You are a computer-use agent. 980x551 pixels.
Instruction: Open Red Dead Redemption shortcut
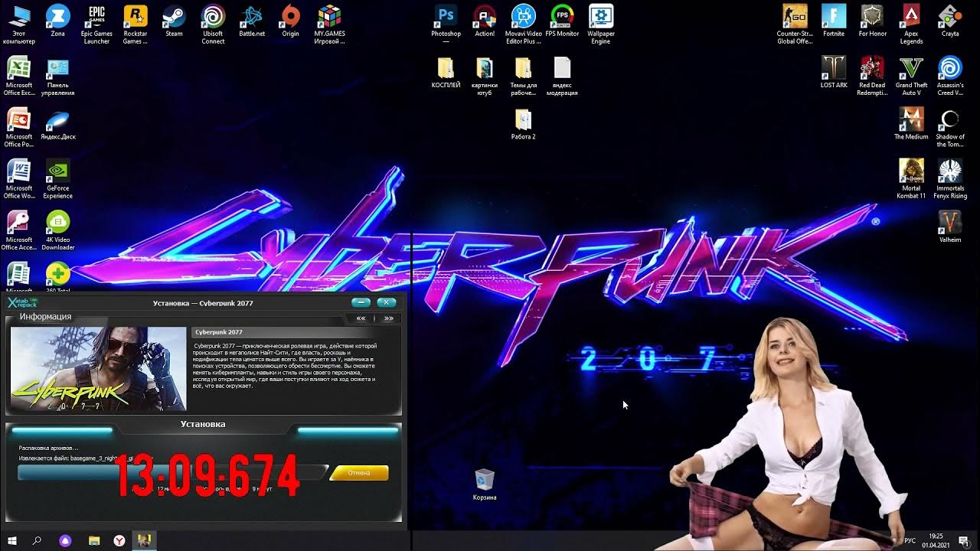872,76
